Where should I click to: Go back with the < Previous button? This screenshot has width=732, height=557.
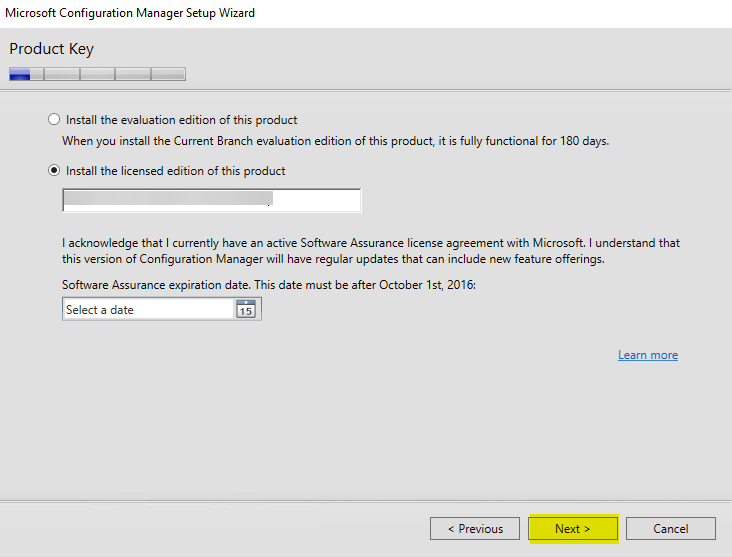pyautogui.click(x=475, y=528)
